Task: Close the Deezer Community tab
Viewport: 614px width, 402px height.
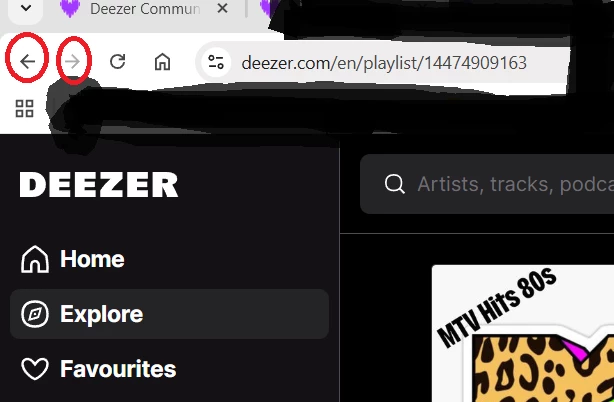Action: [222, 8]
